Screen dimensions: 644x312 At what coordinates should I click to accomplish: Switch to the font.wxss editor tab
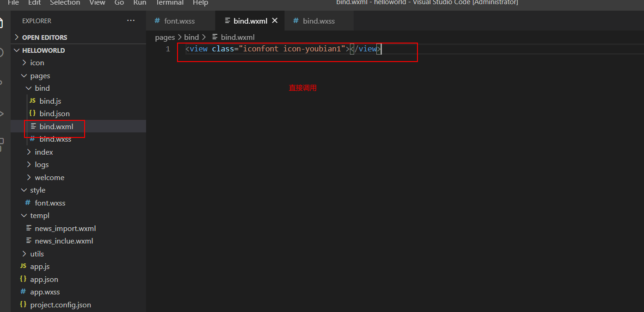click(x=180, y=21)
